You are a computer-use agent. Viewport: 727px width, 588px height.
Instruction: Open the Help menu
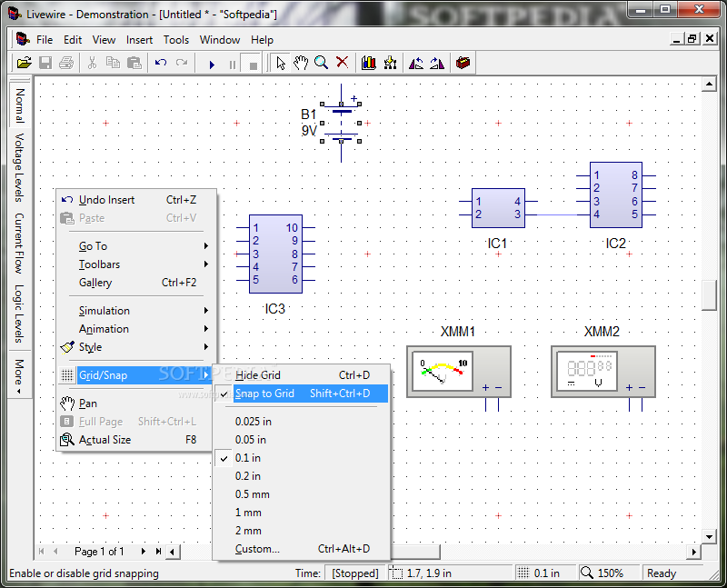pyautogui.click(x=262, y=40)
